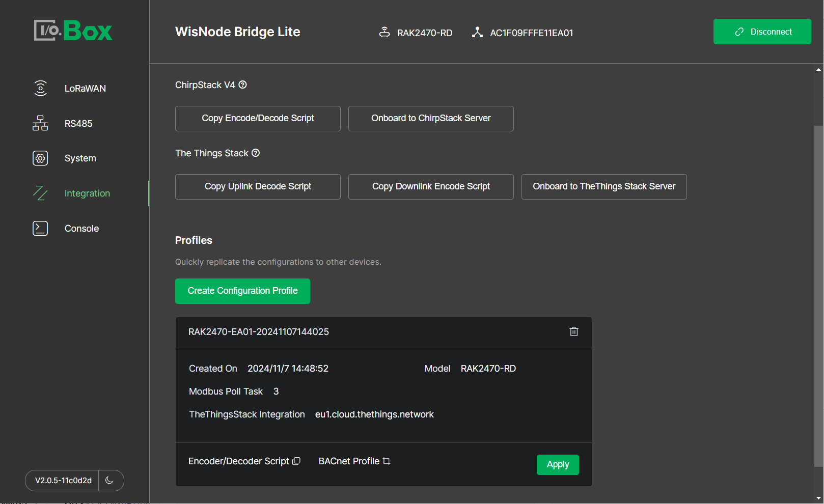The width and height of the screenshot is (824, 504).
Task: Click the icon beside BACnet Profile
Action: (x=387, y=461)
